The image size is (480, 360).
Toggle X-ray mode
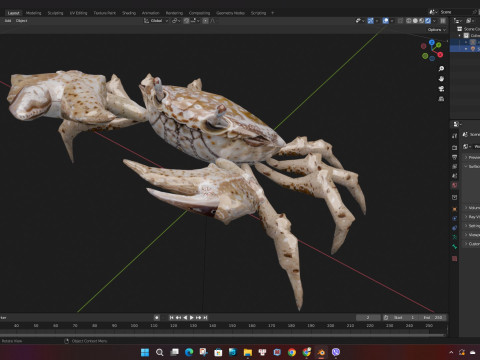tap(400, 21)
